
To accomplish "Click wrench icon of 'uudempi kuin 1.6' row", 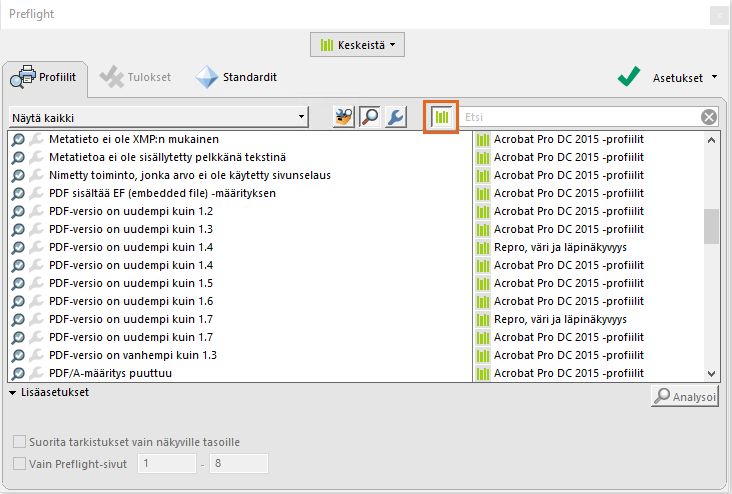I will [36, 301].
